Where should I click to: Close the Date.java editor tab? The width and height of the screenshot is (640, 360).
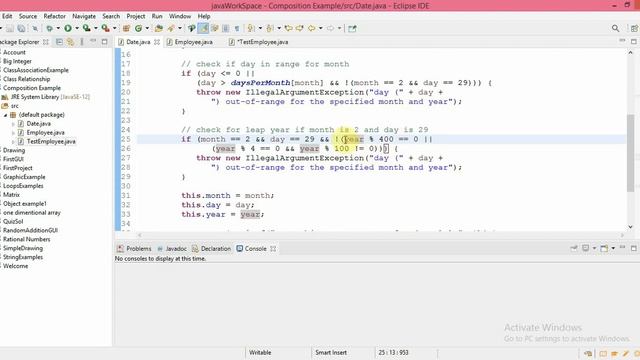[157, 42]
